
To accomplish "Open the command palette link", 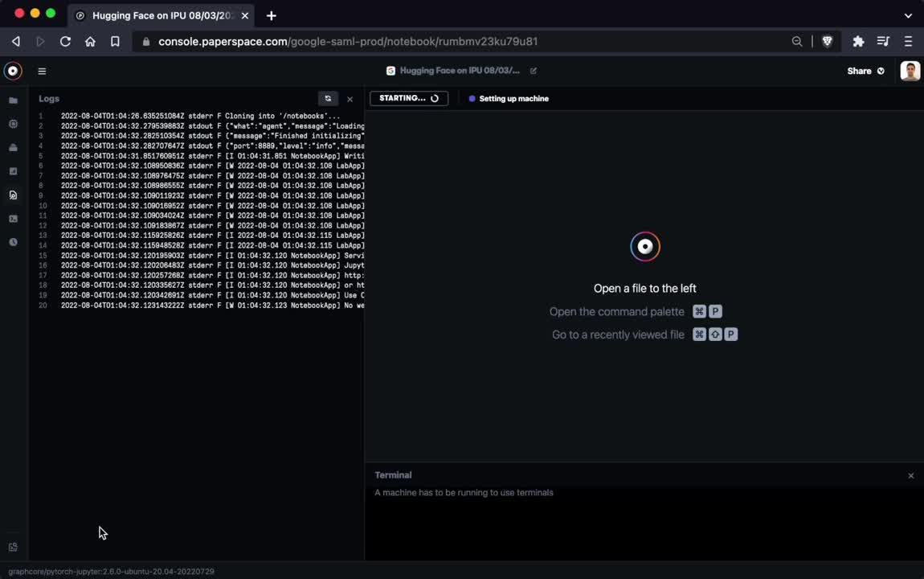I will [x=616, y=311].
